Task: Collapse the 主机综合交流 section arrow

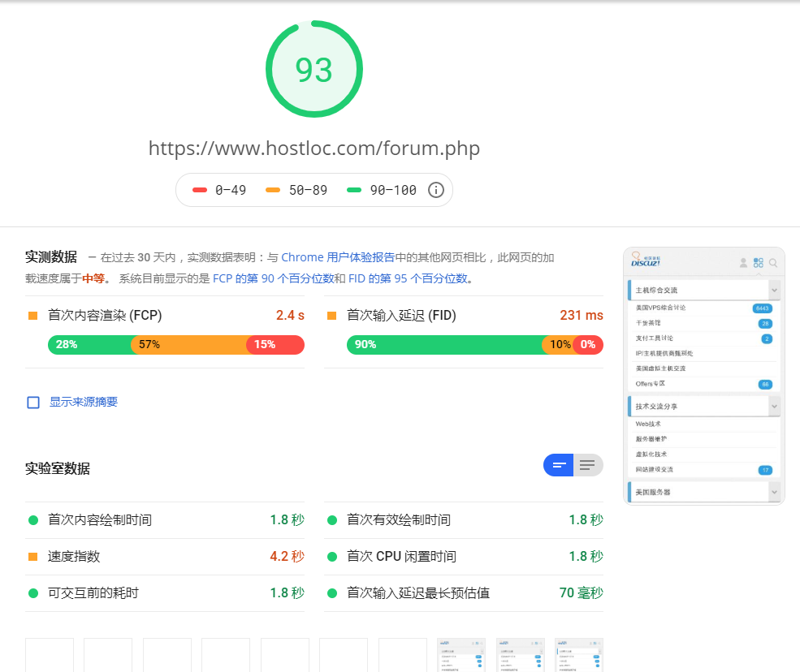Action: click(775, 290)
